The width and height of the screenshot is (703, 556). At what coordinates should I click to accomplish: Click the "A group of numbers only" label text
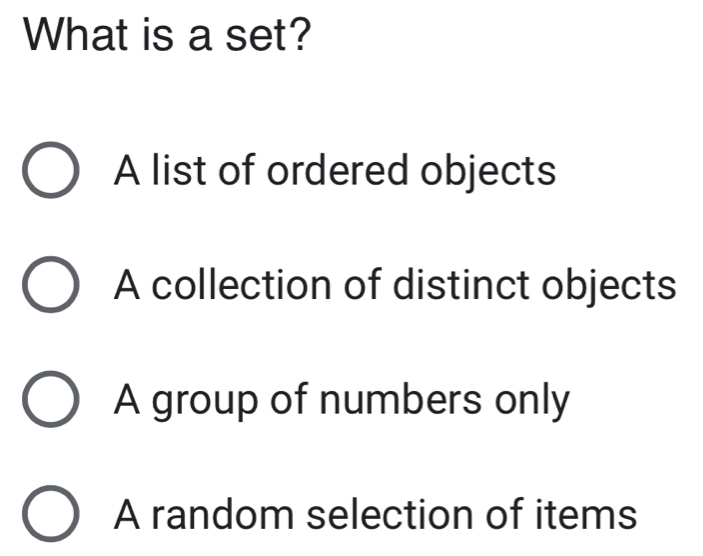point(342,402)
